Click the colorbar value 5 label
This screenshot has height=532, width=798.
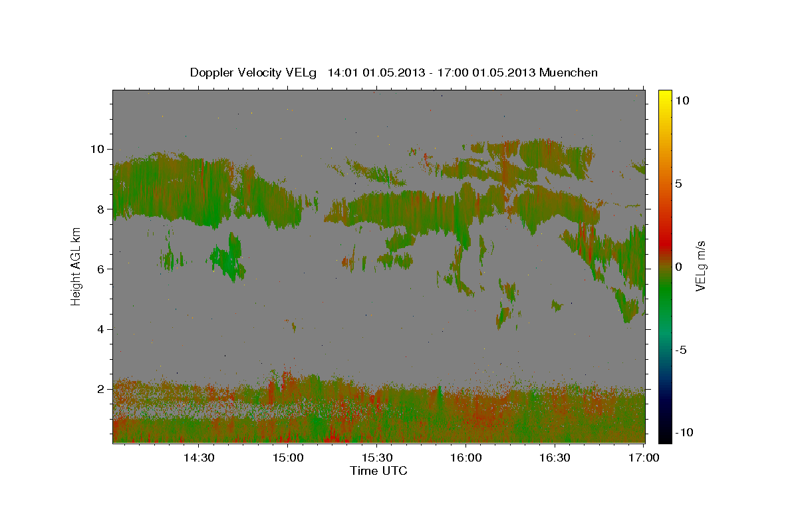point(680,184)
